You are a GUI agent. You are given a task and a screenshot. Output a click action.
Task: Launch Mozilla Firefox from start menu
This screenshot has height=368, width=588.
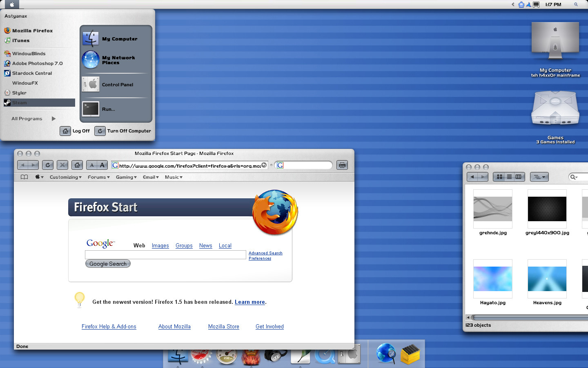coord(29,31)
